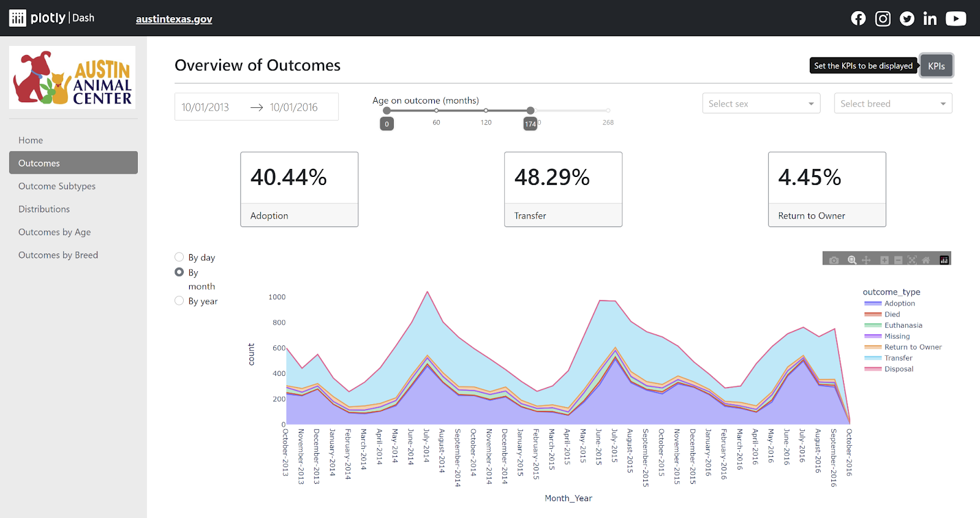This screenshot has width=980, height=518.
Task: Open the Twitter icon in header
Action: (x=907, y=18)
